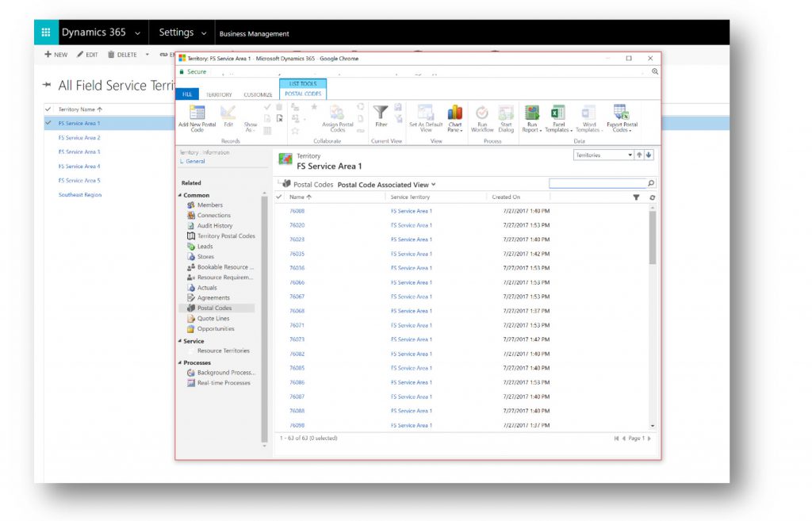Click EDIT in the background command bar

(87, 55)
